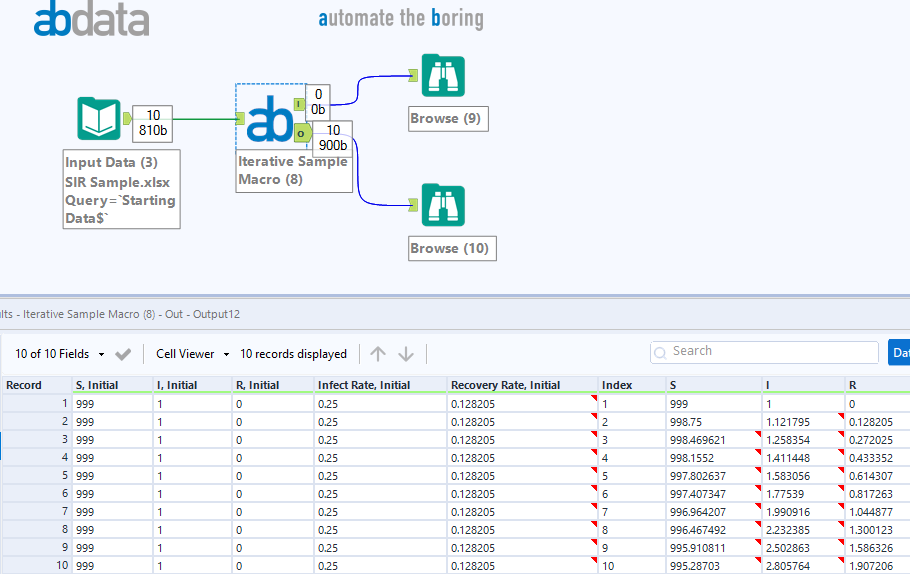
Task: Click the checkmark icon beside Fields
Action: pyautogui.click(x=123, y=354)
